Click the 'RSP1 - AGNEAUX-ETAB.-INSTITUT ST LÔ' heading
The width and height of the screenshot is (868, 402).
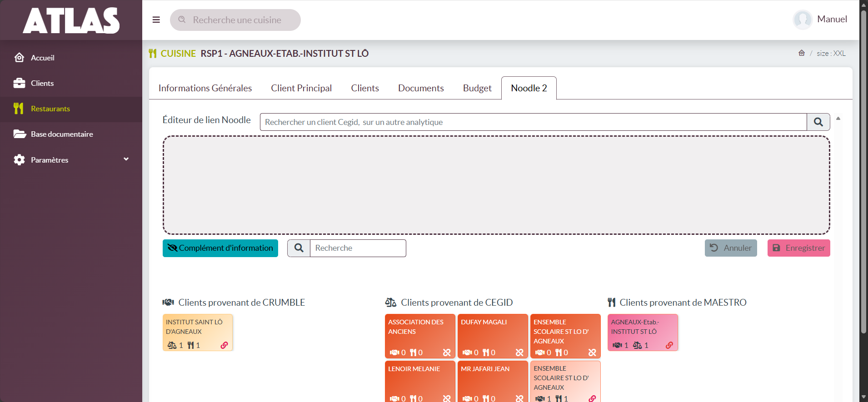tap(284, 54)
